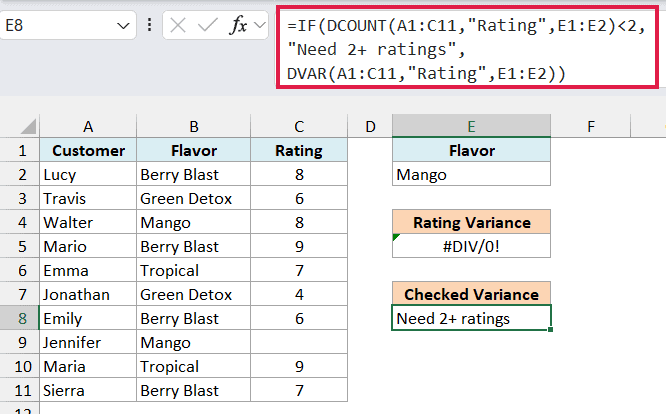Image resolution: width=666 pixels, height=414 pixels.
Task: Select the cell containing Maria
Action: (88, 366)
